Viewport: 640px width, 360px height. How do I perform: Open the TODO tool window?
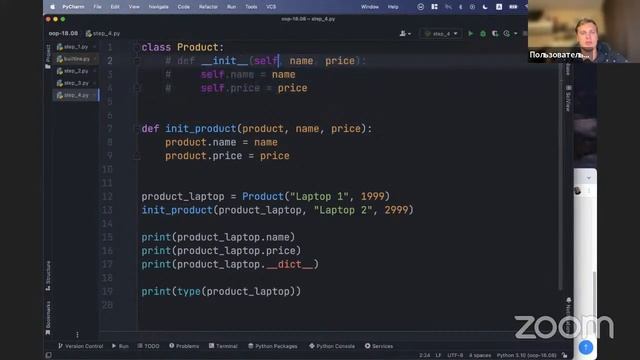click(x=148, y=346)
